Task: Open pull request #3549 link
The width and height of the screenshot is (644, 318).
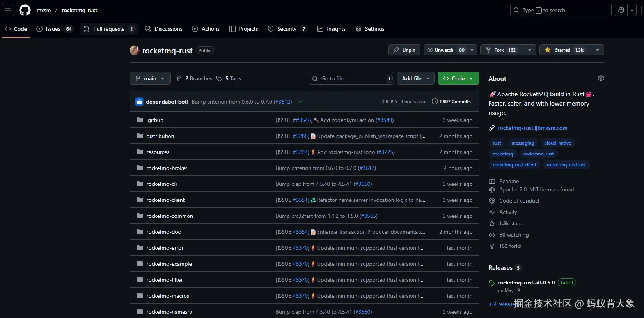Action: tap(385, 120)
